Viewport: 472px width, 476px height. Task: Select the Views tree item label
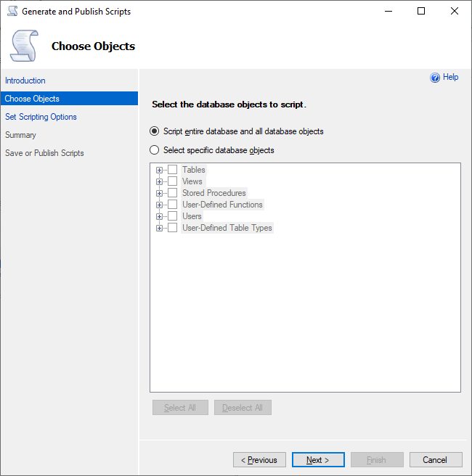[x=192, y=181]
